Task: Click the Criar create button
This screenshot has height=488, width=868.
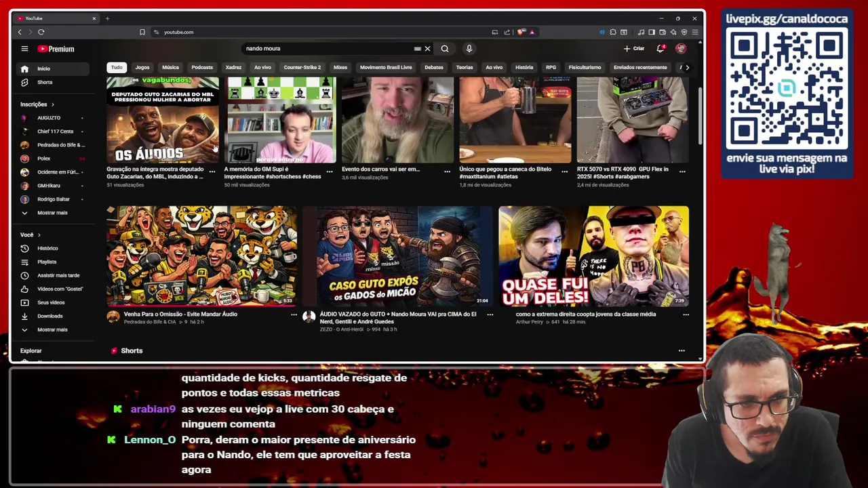Action: [x=634, y=48]
